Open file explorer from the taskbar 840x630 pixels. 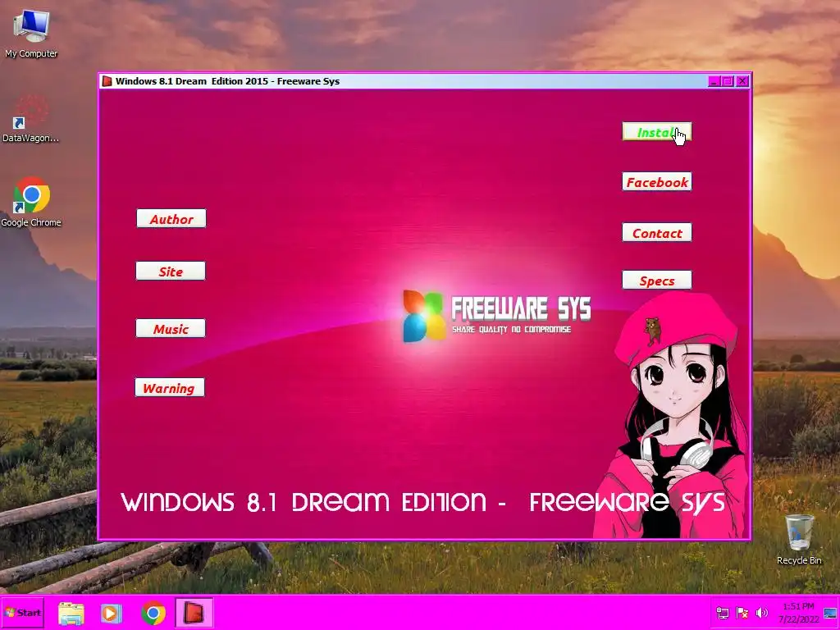click(x=71, y=613)
